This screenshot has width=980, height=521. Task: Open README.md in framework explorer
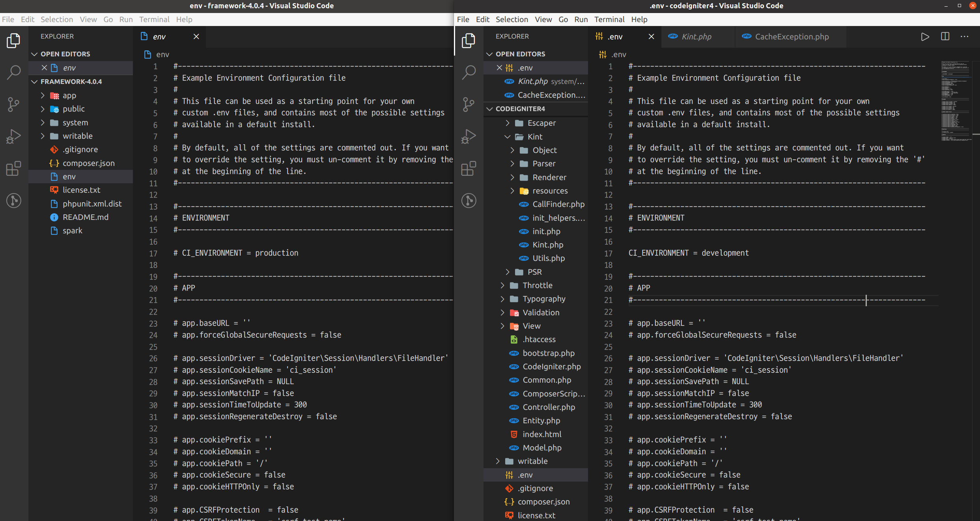(80, 217)
